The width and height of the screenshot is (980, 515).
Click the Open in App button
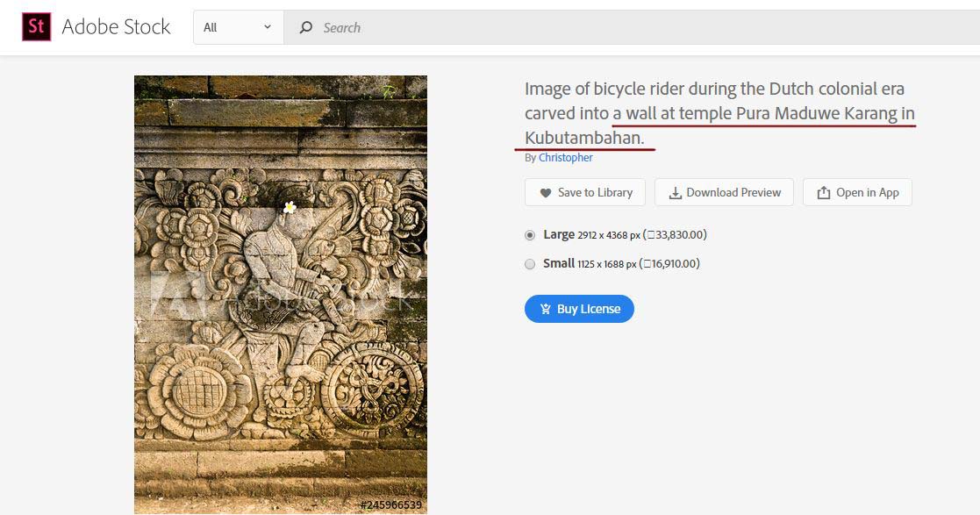pyautogui.click(x=857, y=192)
